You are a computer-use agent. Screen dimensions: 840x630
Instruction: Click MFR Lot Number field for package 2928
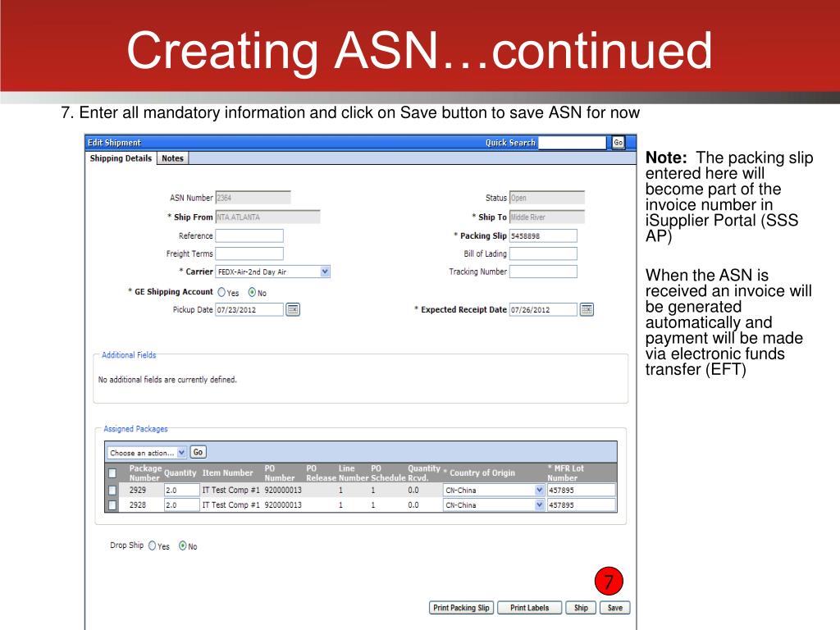[582, 505]
